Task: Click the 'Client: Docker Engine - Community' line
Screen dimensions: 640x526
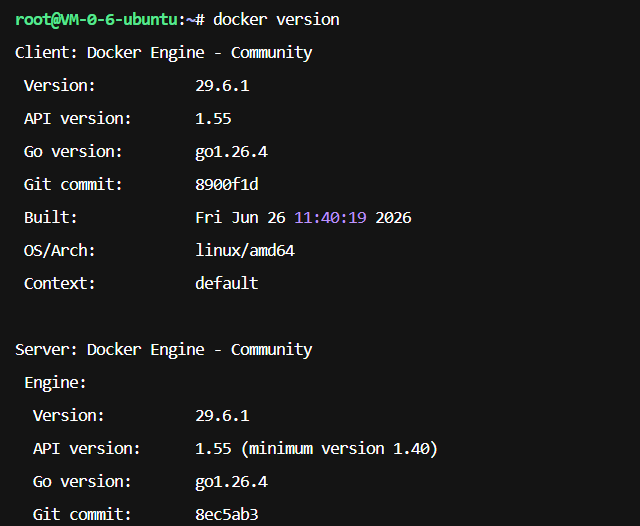Action: click(164, 53)
